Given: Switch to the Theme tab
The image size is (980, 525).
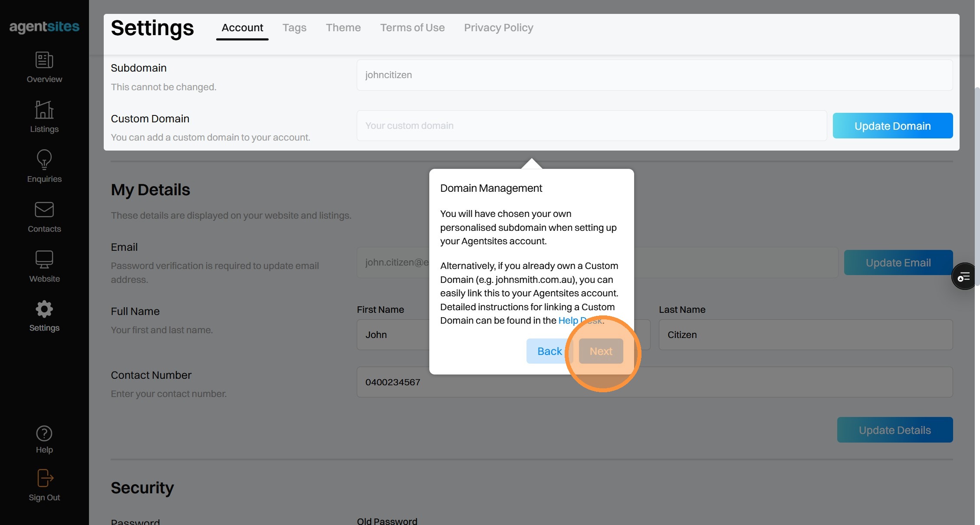Looking at the screenshot, I should tap(343, 28).
